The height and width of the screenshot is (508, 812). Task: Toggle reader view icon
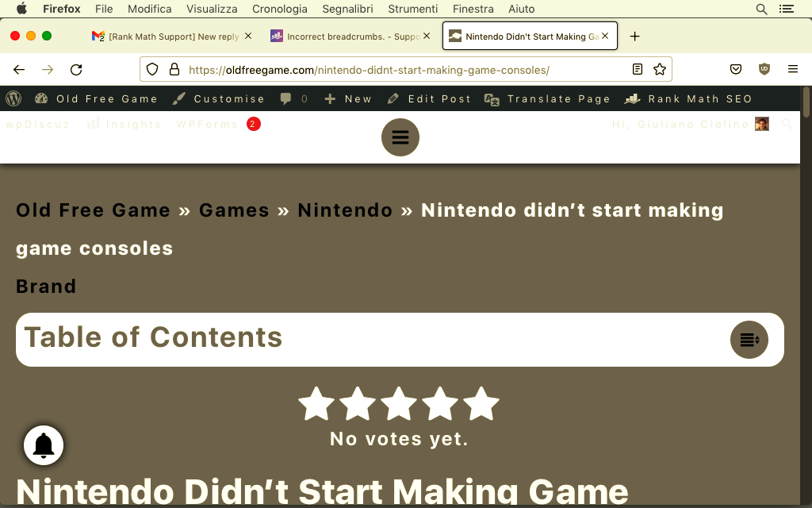(x=638, y=70)
